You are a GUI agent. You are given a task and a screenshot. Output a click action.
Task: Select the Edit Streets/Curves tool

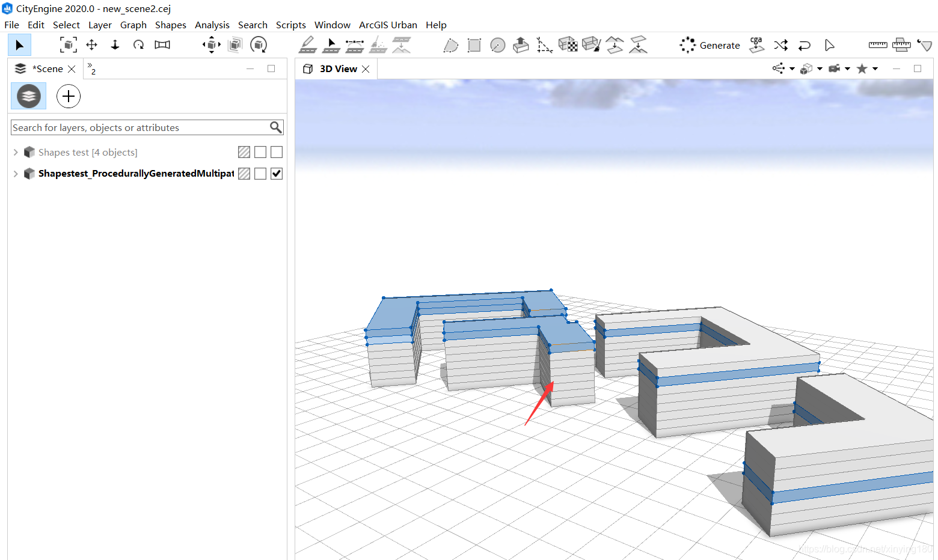coord(355,45)
